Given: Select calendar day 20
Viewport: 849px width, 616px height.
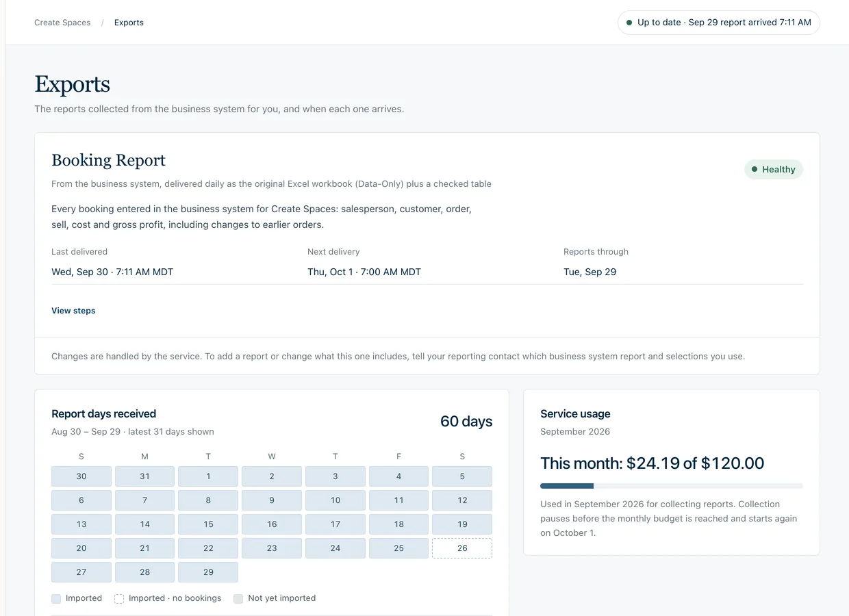Looking at the screenshot, I should coord(81,548).
